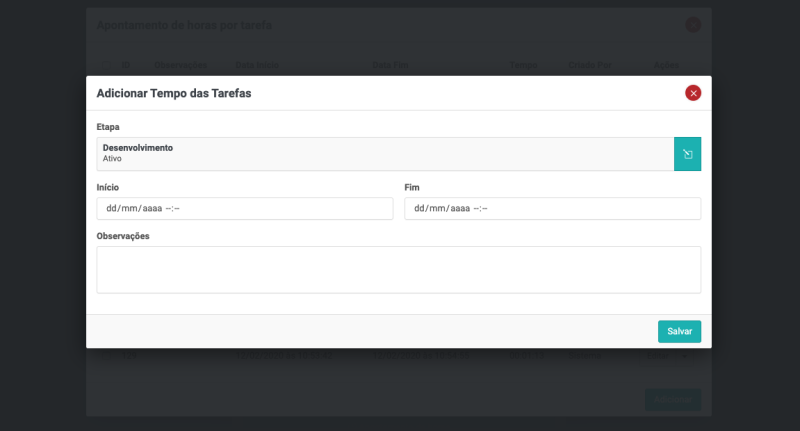Click the time segment of Início
This screenshot has width=800, height=431.
172,208
